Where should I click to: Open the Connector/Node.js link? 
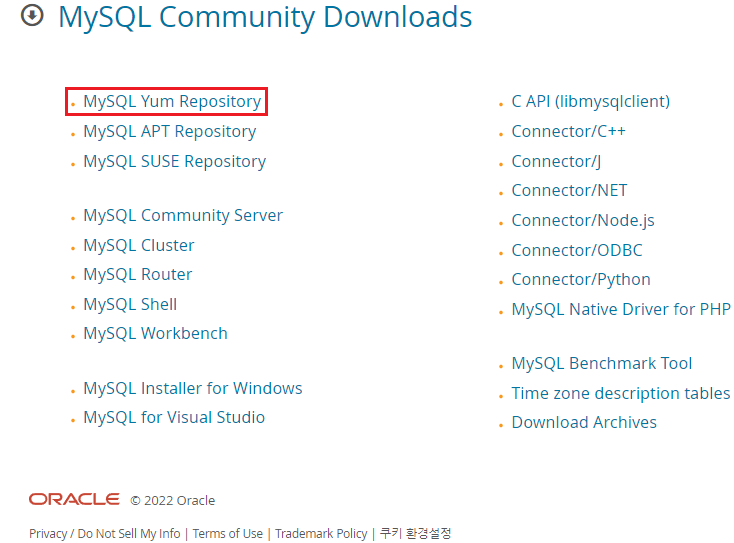point(583,220)
